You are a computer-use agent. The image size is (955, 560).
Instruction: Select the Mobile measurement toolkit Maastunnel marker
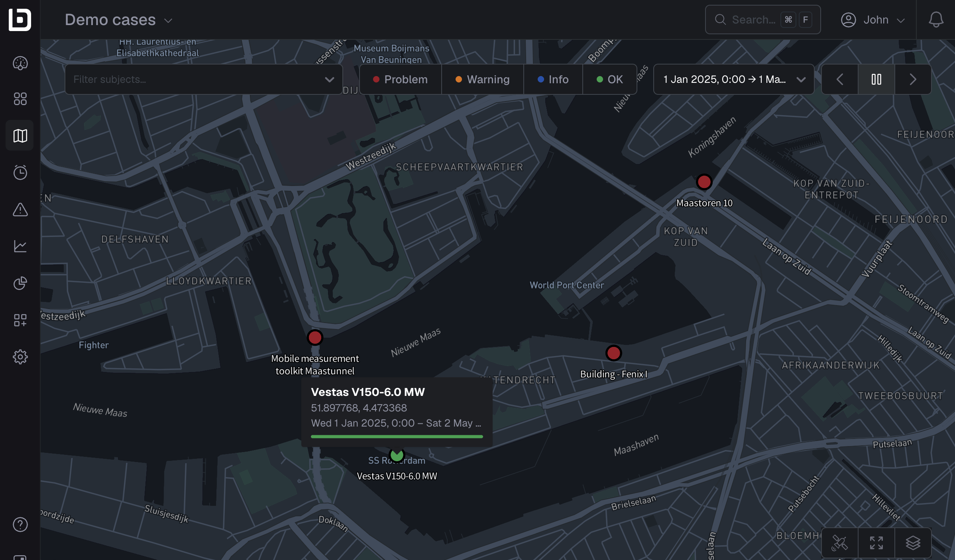(315, 337)
